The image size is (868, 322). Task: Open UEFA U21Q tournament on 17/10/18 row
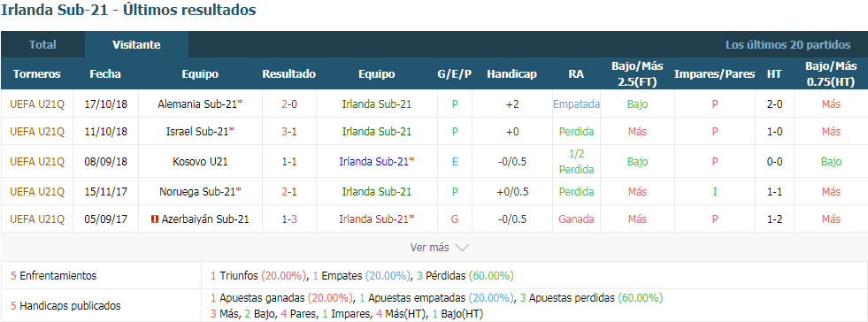pyautogui.click(x=37, y=103)
